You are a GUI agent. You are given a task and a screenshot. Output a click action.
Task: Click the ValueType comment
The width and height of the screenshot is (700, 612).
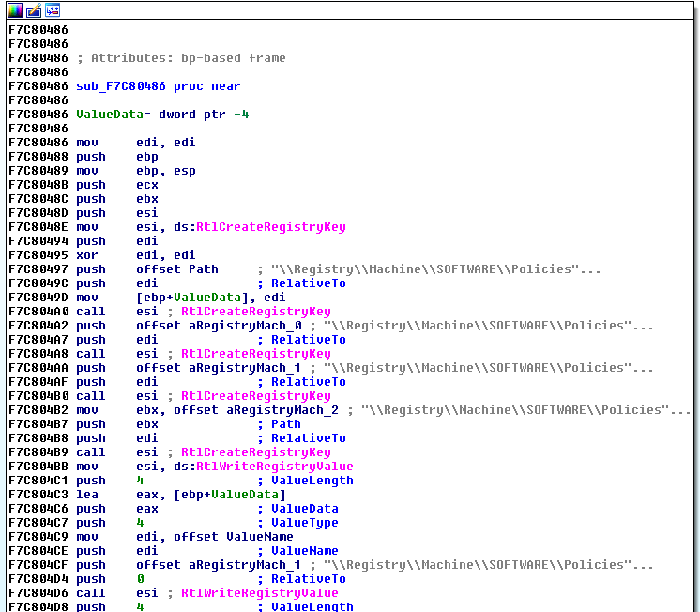coord(304,523)
